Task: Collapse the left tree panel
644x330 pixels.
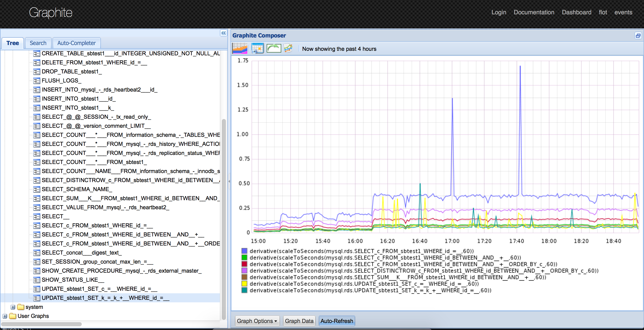Action: tap(223, 33)
